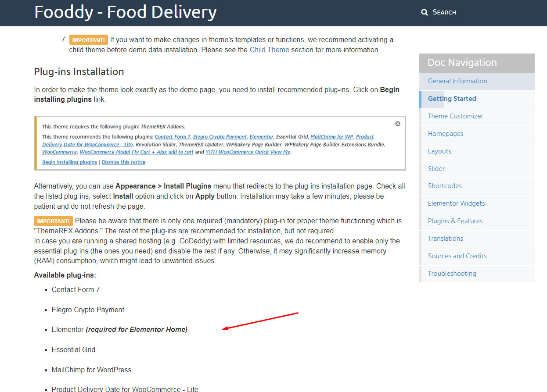Click the MailChimp for WP link in the notice
This screenshot has height=392, width=547.
pyautogui.click(x=332, y=137)
